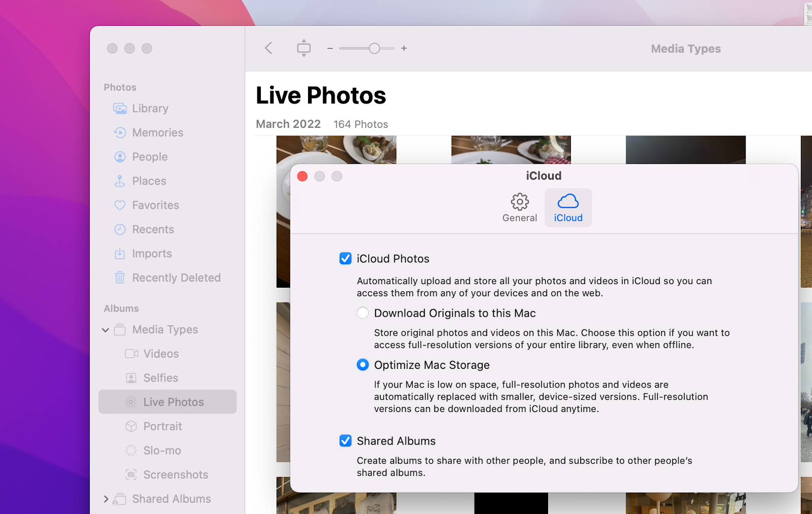Click the 'Places' label in sidebar
The width and height of the screenshot is (812, 514).
(x=149, y=181)
